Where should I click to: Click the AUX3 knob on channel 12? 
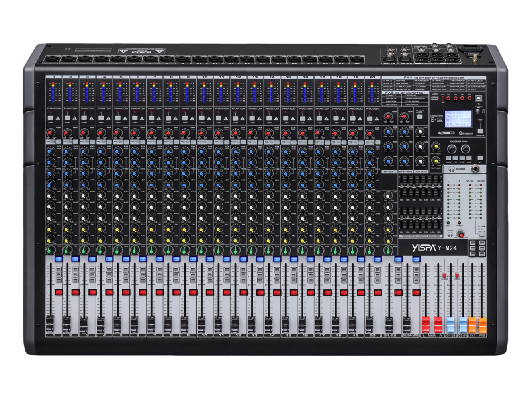[x=235, y=217]
